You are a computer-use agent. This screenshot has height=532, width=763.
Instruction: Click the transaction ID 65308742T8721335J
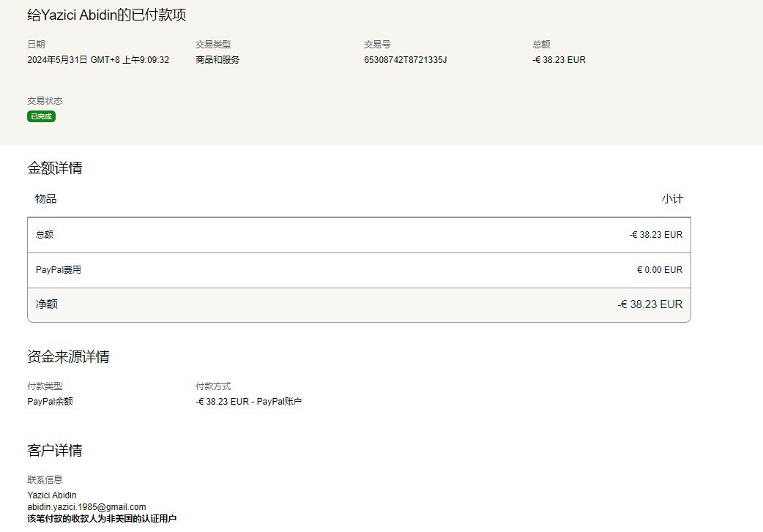click(405, 60)
